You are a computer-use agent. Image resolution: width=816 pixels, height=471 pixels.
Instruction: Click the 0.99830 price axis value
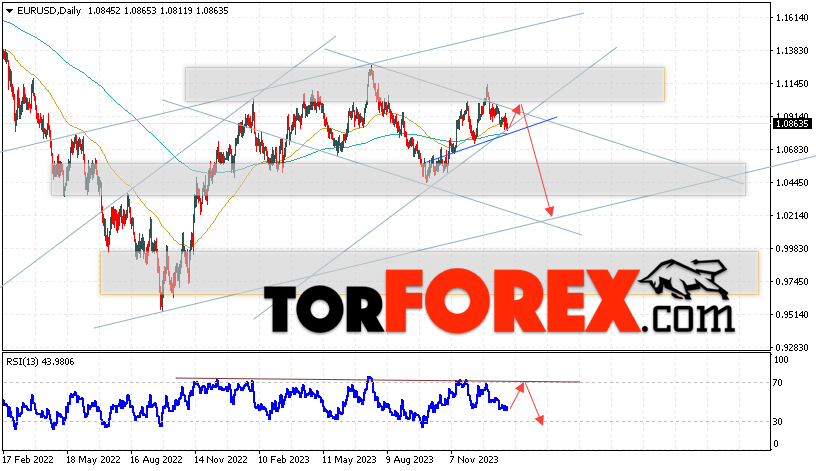792,249
